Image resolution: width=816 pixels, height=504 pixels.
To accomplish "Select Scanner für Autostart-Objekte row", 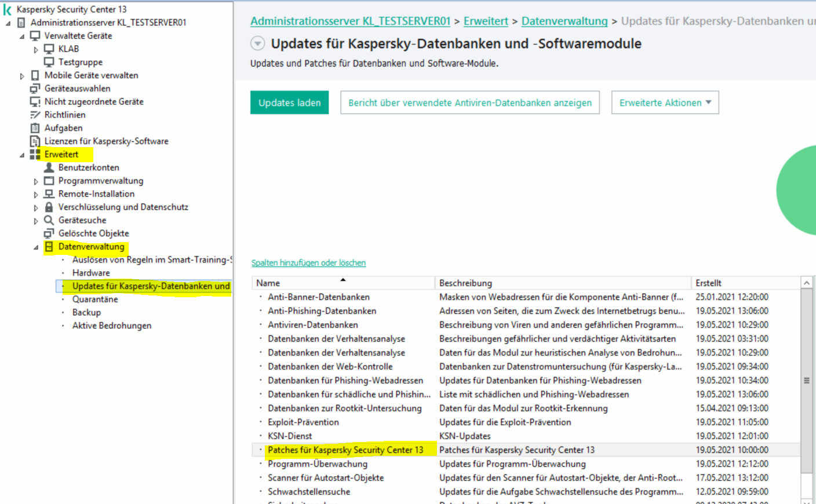I will 526,478.
